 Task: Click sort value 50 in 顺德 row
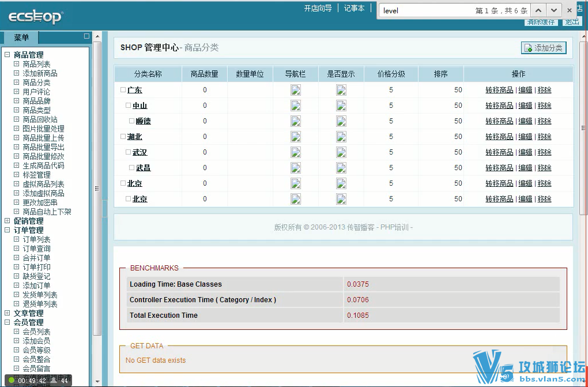coord(458,121)
